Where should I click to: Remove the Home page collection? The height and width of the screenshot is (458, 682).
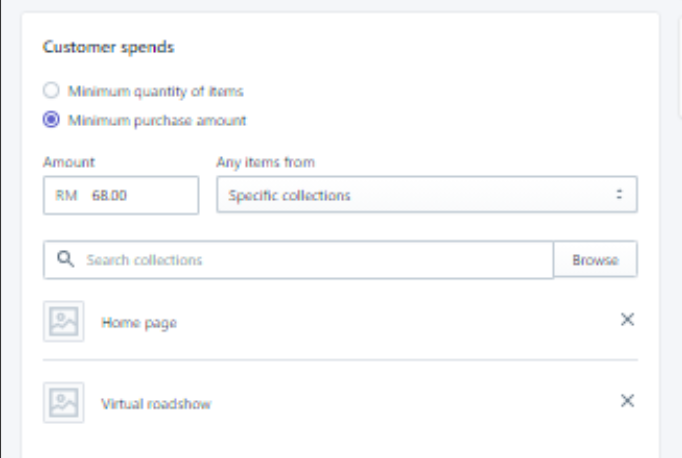[x=627, y=320]
